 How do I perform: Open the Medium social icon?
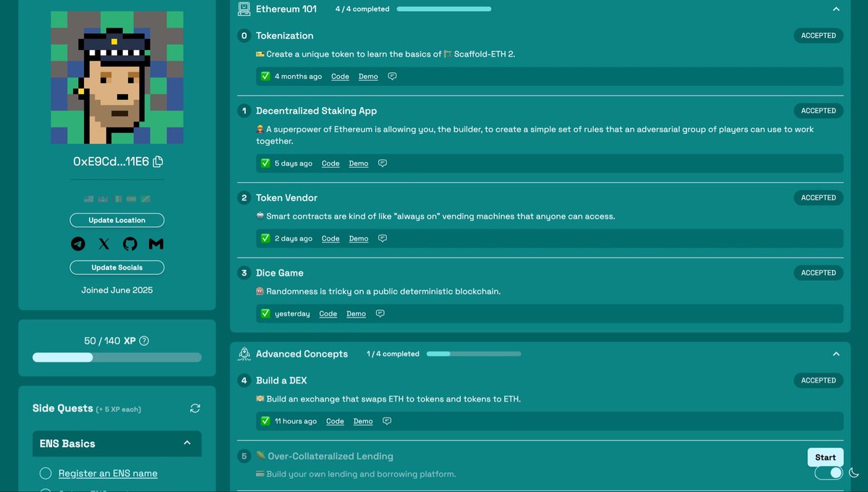pos(156,244)
